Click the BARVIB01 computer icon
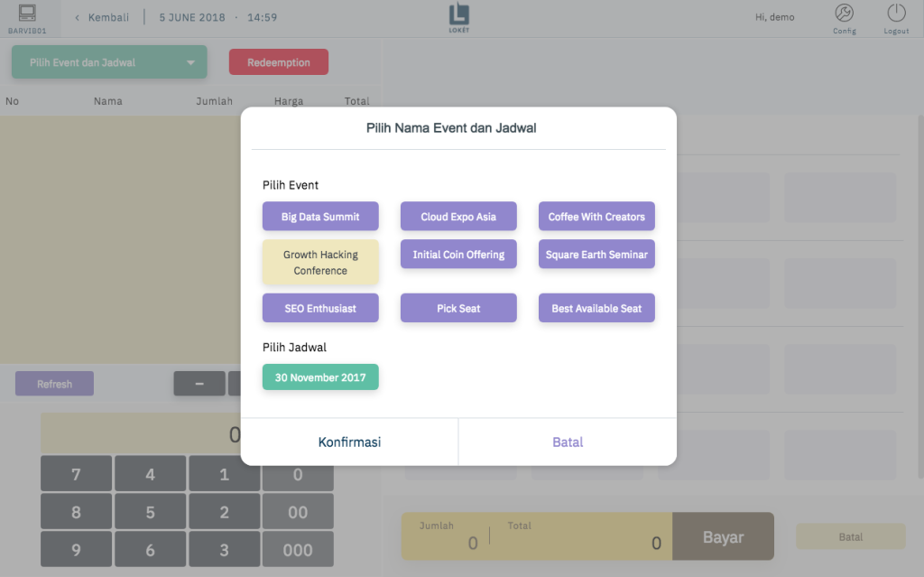This screenshot has height=577, width=924. coord(27,13)
